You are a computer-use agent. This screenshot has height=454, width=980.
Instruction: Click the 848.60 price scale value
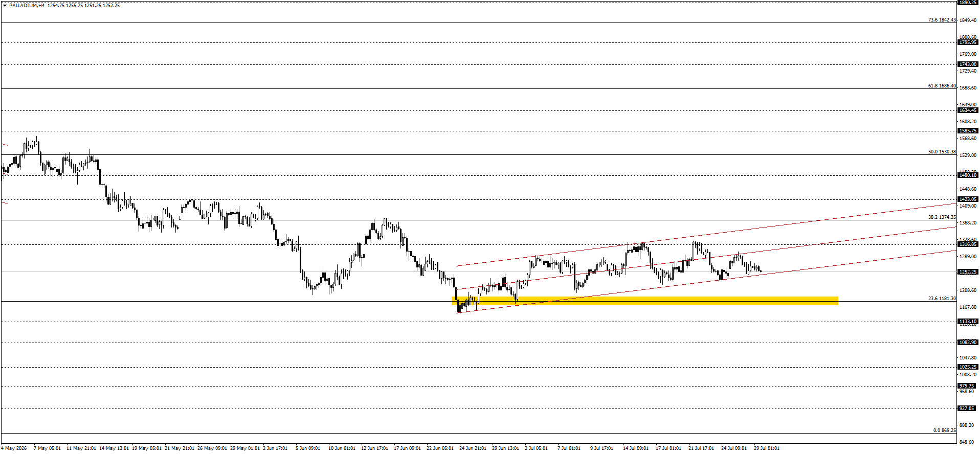pos(966,442)
